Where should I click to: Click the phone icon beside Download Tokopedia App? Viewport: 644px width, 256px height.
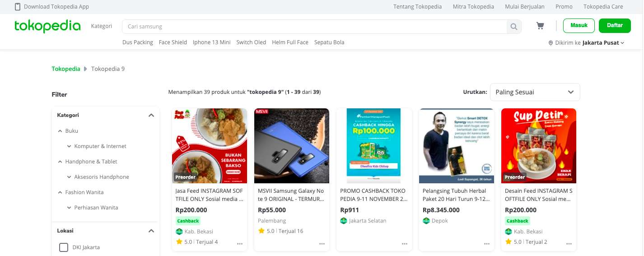[18, 7]
